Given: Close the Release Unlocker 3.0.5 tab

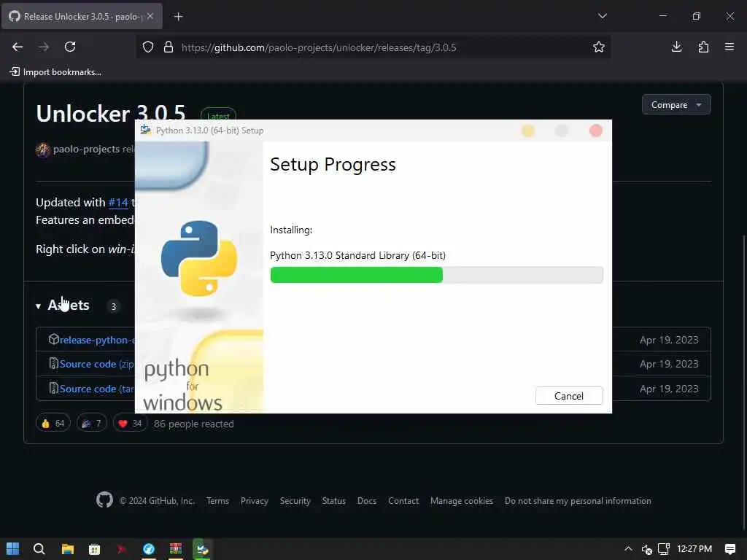Looking at the screenshot, I should (150, 16).
